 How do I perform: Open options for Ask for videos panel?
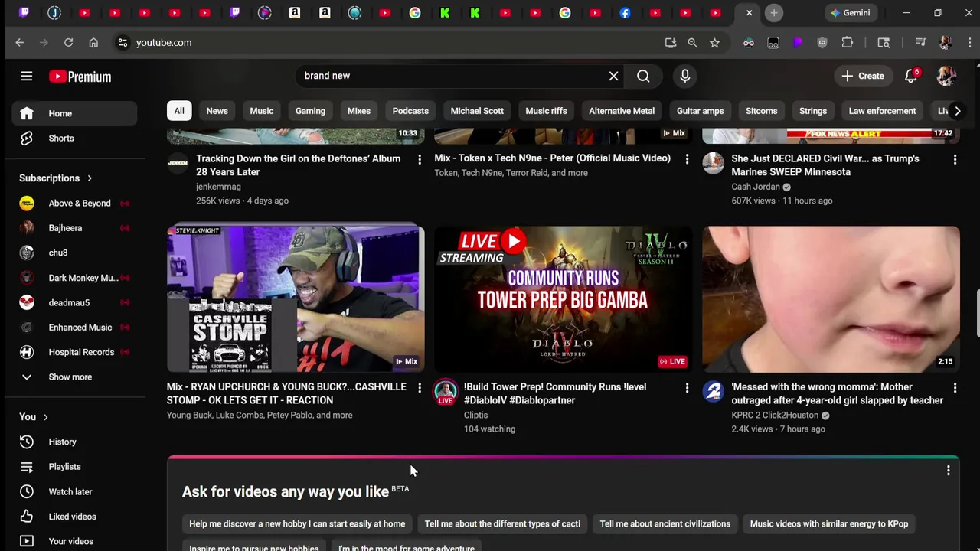pyautogui.click(x=948, y=471)
